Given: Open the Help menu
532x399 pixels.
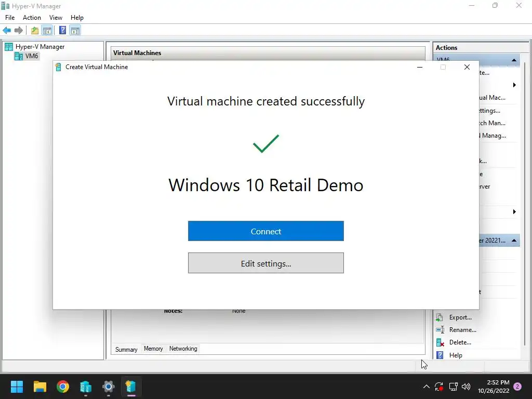Looking at the screenshot, I should tap(77, 18).
